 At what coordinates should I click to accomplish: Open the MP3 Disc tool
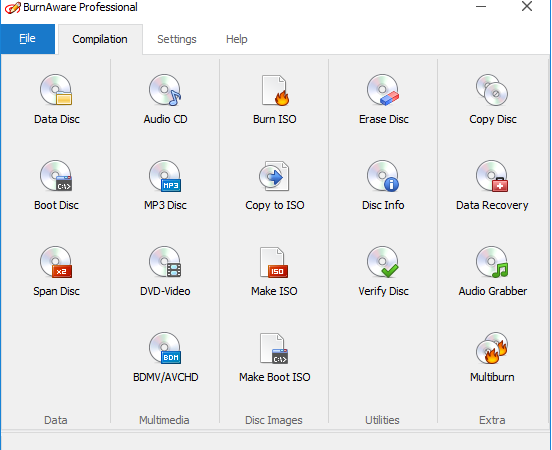click(165, 186)
